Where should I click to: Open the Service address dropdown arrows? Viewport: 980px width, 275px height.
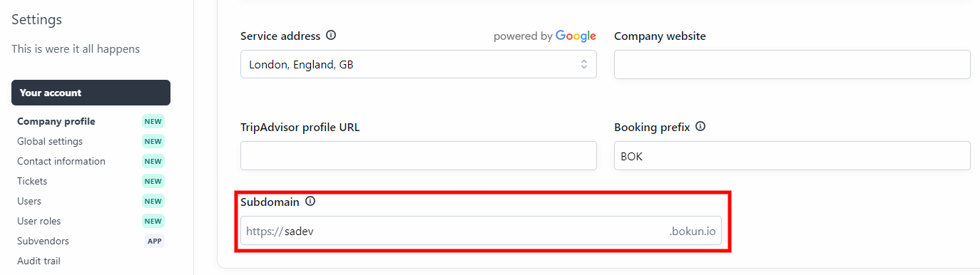tap(583, 64)
